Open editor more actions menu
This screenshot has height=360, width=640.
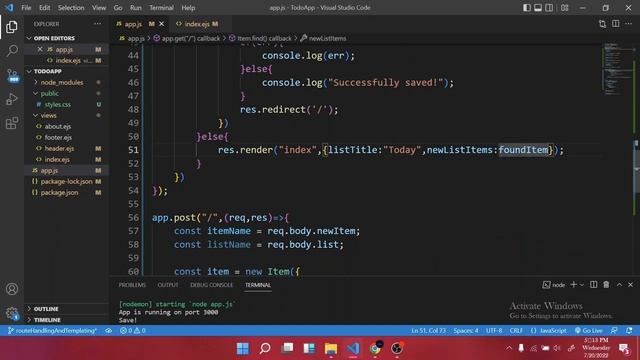click(x=629, y=24)
